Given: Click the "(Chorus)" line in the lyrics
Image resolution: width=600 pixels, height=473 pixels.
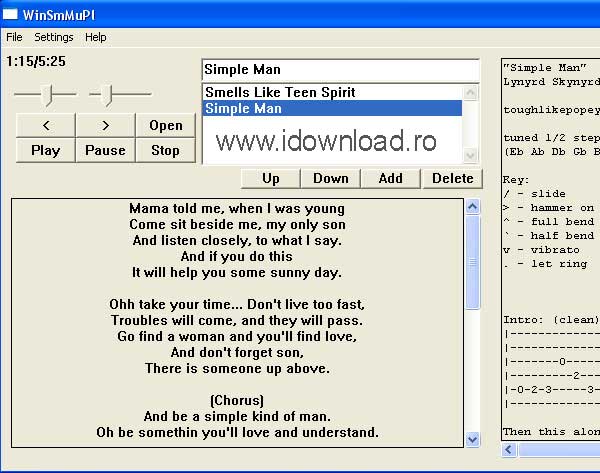Looking at the screenshot, I should [x=237, y=400].
